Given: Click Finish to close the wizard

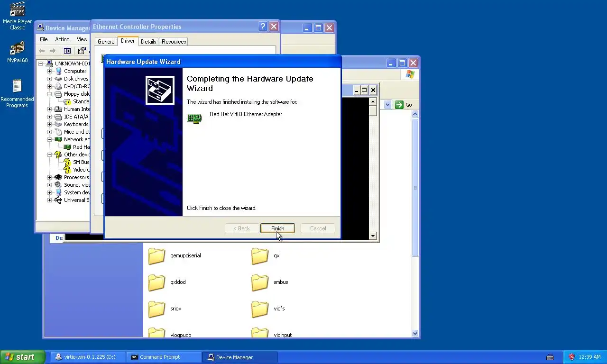Looking at the screenshot, I should pos(277,228).
